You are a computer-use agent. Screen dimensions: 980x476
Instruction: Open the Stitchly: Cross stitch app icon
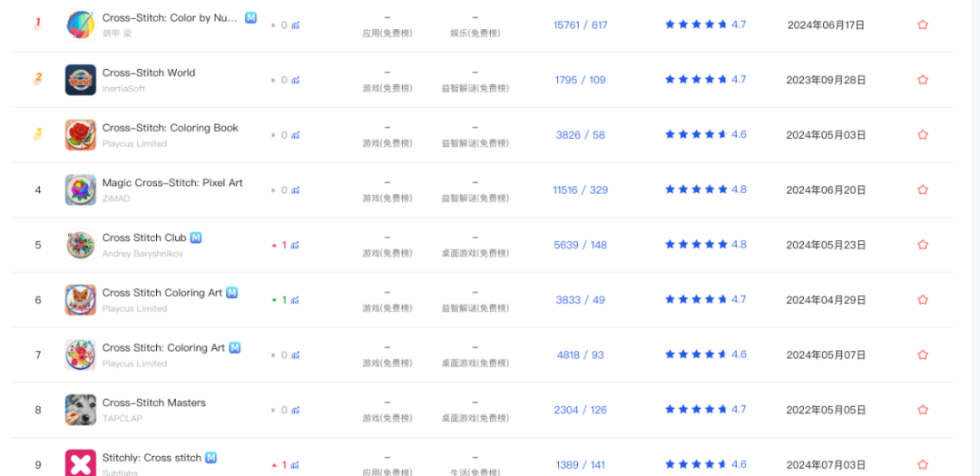(x=81, y=463)
